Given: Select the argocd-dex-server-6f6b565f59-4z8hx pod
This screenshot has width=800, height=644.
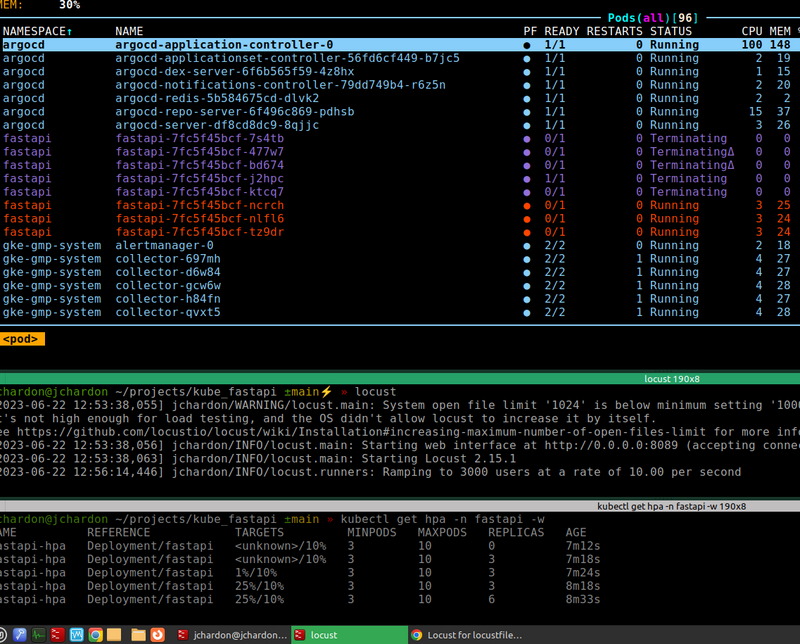Looking at the screenshot, I should coord(400,71).
